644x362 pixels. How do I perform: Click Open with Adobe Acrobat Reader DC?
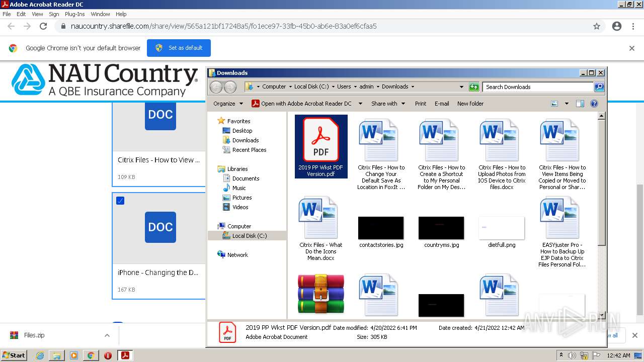click(302, 104)
